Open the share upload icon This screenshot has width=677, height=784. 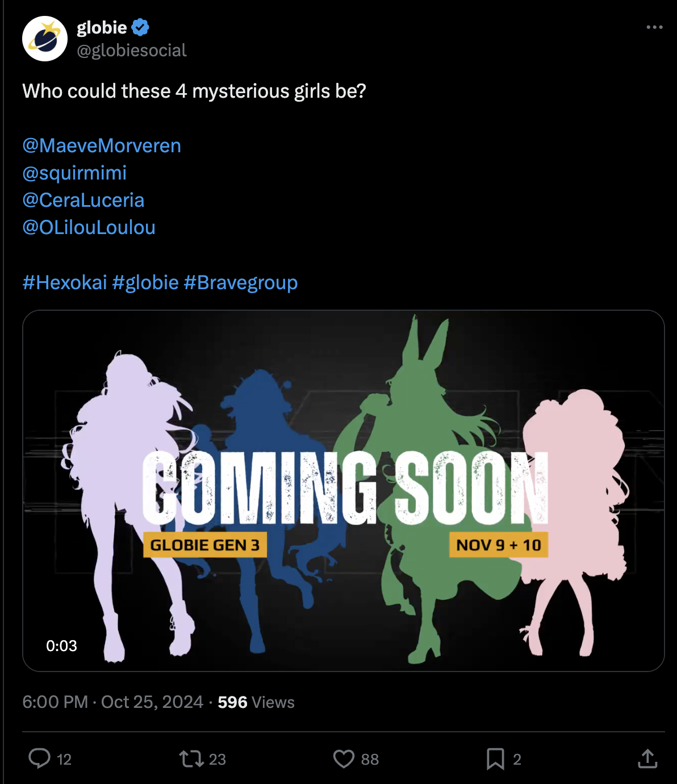pyautogui.click(x=647, y=758)
